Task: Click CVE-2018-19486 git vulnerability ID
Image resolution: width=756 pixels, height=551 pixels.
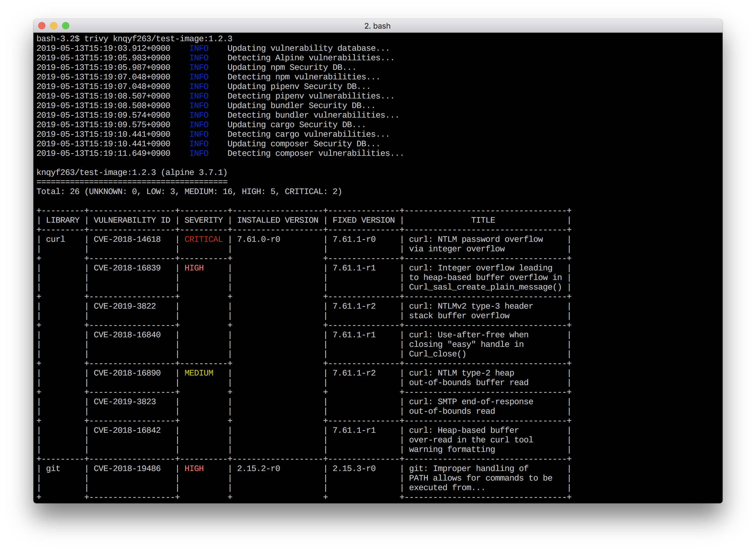Action: click(127, 468)
